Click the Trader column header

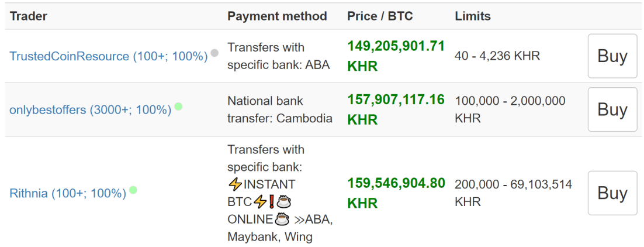pyautogui.click(x=28, y=16)
